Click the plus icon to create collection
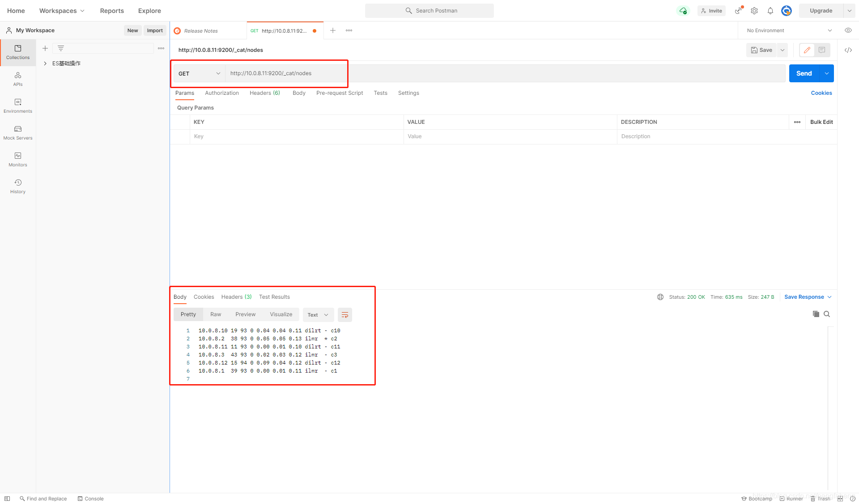859x504 pixels. [45, 48]
